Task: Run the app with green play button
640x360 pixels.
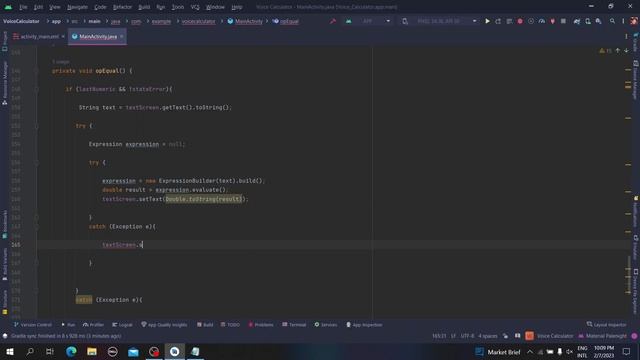Action: (x=487, y=21)
